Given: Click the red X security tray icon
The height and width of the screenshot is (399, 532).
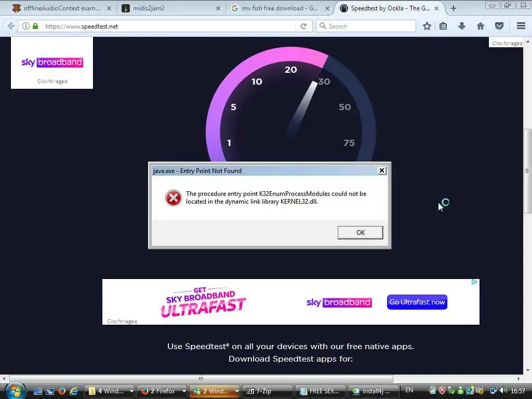Looking at the screenshot, I should pyautogui.click(x=442, y=391).
